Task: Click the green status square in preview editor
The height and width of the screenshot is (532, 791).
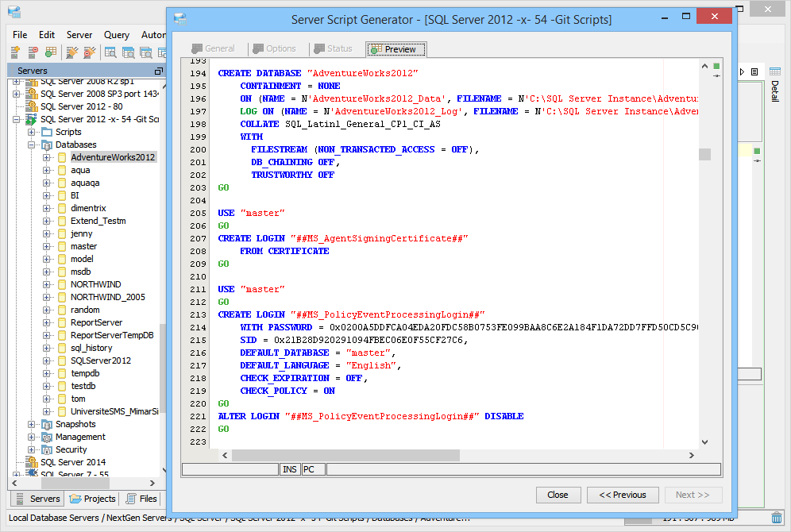Action: click(716, 66)
